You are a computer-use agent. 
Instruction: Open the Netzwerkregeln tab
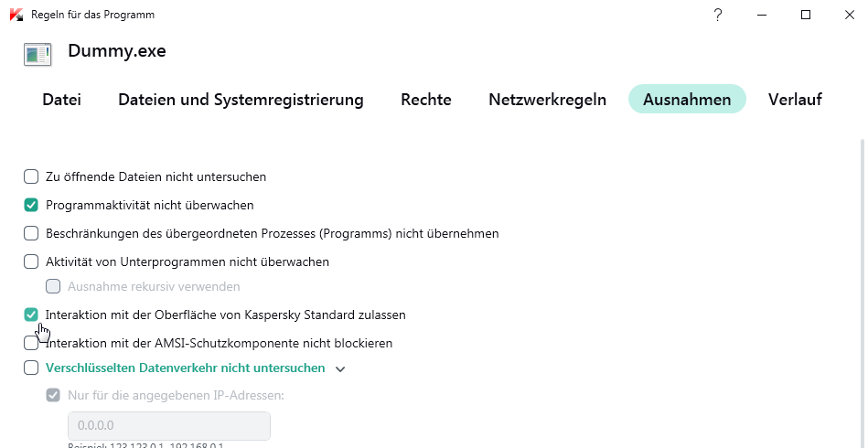[547, 100]
